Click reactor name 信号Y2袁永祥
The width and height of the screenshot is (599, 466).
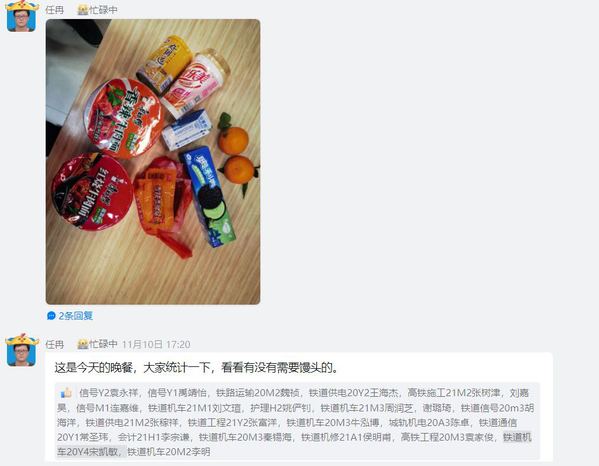point(108,393)
